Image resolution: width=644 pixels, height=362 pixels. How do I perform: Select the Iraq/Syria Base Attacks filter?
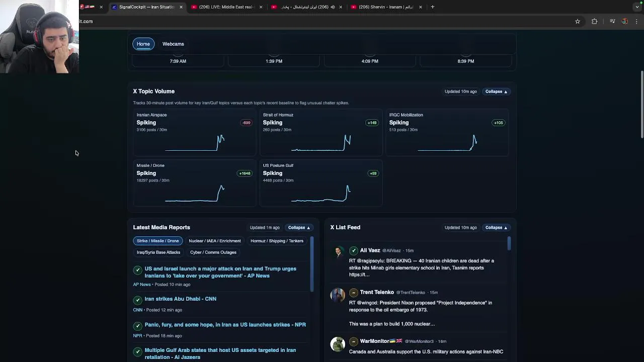pos(158,252)
